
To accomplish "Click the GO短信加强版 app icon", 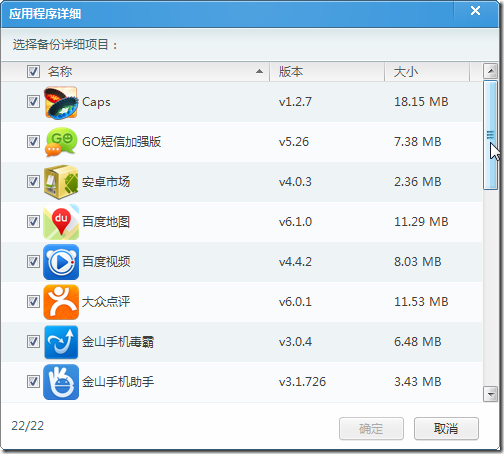I will pyautogui.click(x=61, y=142).
